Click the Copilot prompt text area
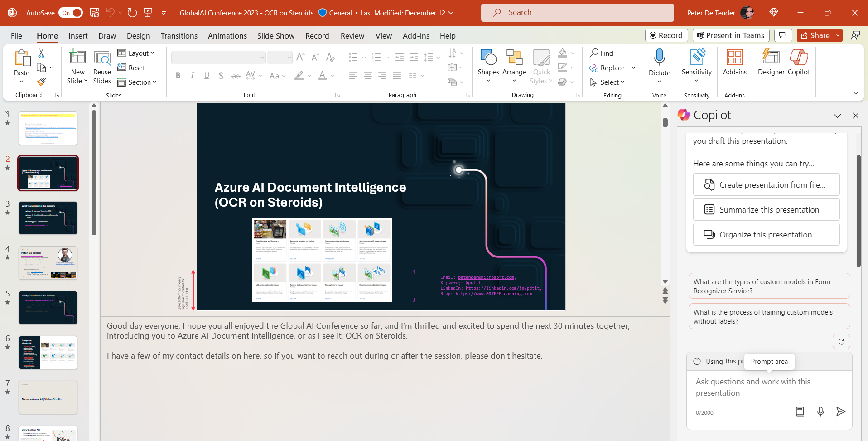 (x=769, y=387)
